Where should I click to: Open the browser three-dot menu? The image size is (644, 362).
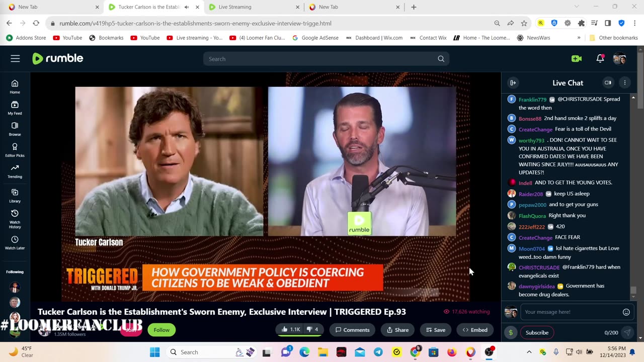[x=635, y=23]
